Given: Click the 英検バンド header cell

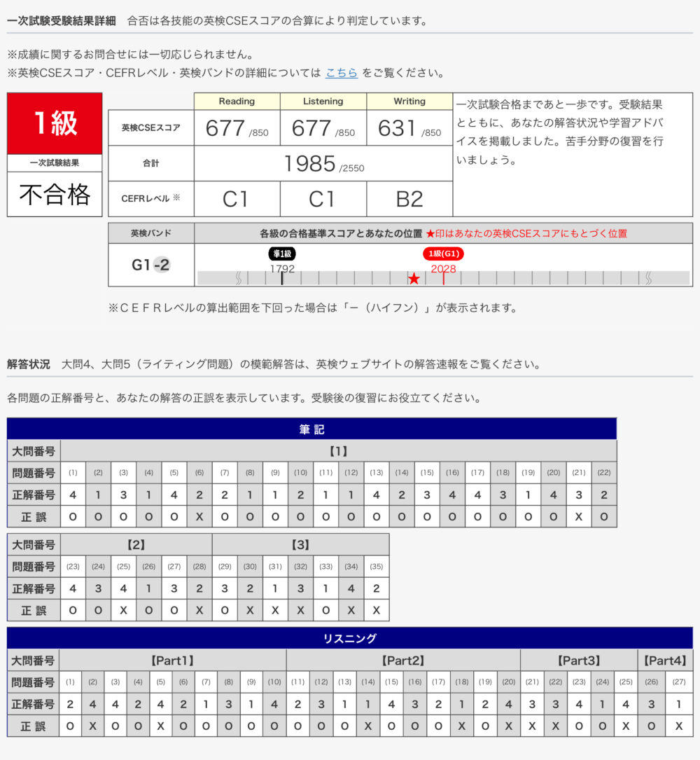Looking at the screenshot, I should 150,233.
